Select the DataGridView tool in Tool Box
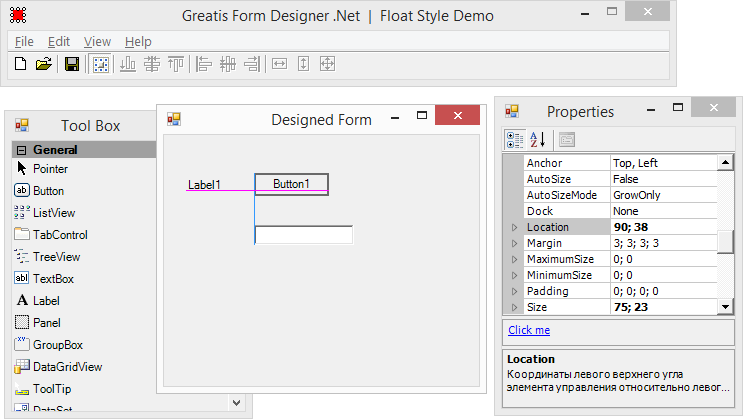The height and width of the screenshot is (419, 743). click(67, 367)
